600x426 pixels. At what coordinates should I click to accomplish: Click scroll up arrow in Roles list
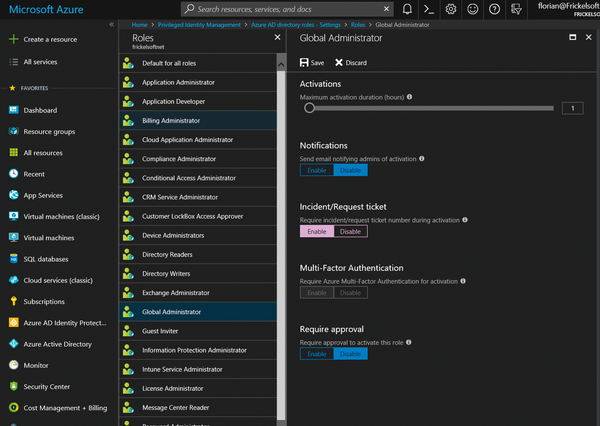tap(281, 65)
